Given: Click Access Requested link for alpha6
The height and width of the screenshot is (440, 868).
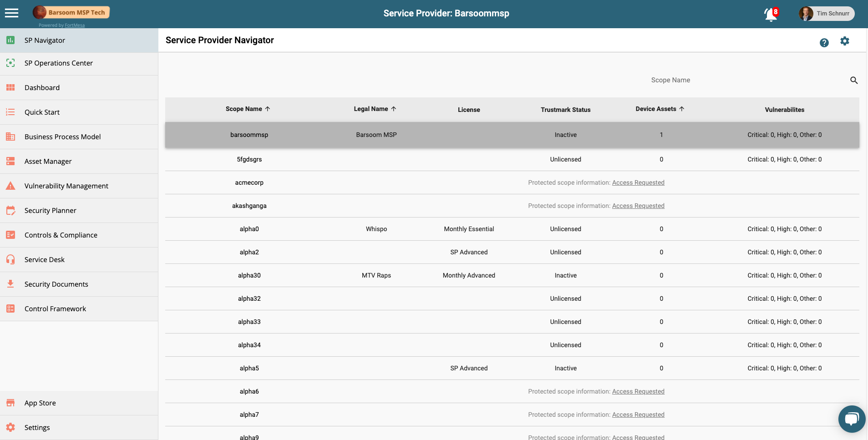Looking at the screenshot, I should click(x=638, y=392).
